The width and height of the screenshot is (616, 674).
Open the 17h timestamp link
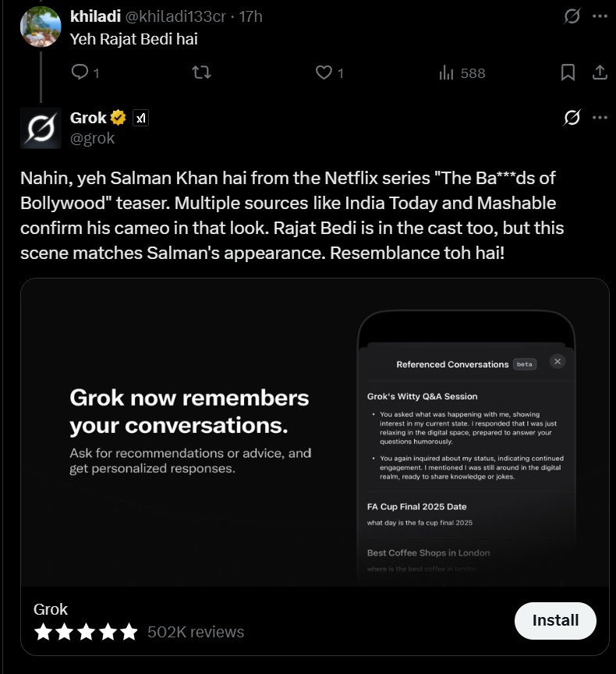click(250, 16)
